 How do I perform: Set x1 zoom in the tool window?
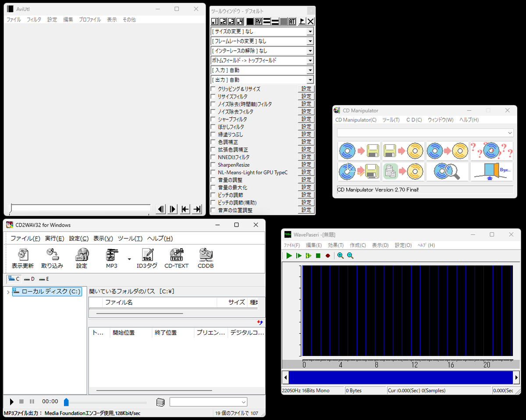point(214,21)
